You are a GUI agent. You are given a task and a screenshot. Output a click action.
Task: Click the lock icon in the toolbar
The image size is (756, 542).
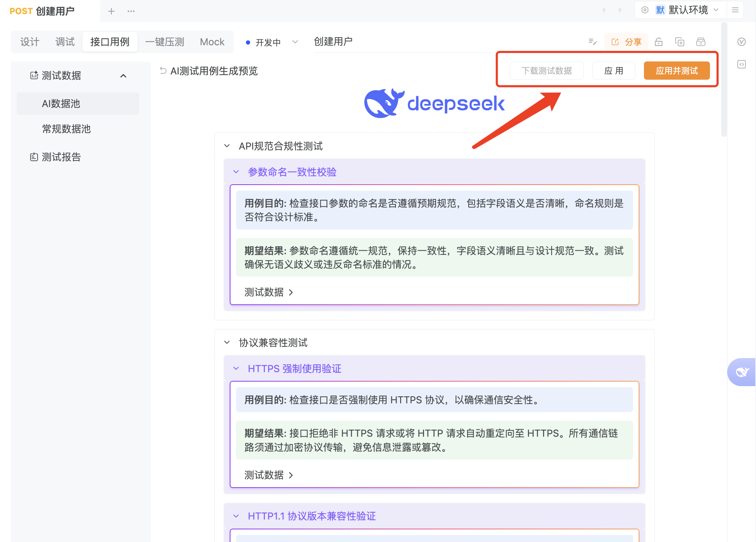click(659, 42)
